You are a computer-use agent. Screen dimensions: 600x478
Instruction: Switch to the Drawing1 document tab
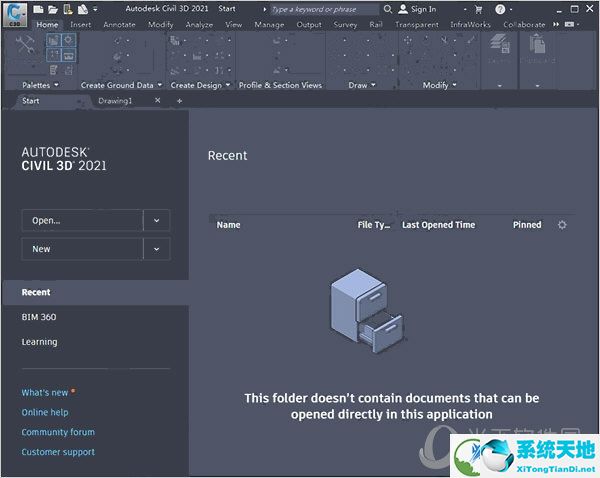tap(115, 101)
